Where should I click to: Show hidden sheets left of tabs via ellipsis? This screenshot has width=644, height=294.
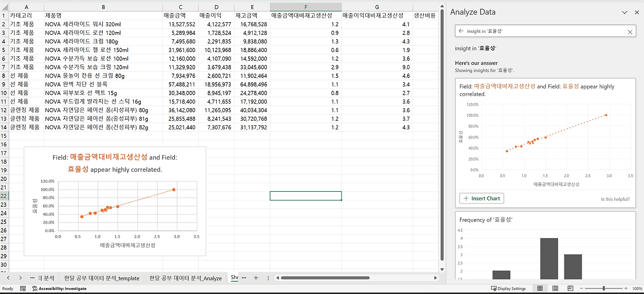point(32,277)
